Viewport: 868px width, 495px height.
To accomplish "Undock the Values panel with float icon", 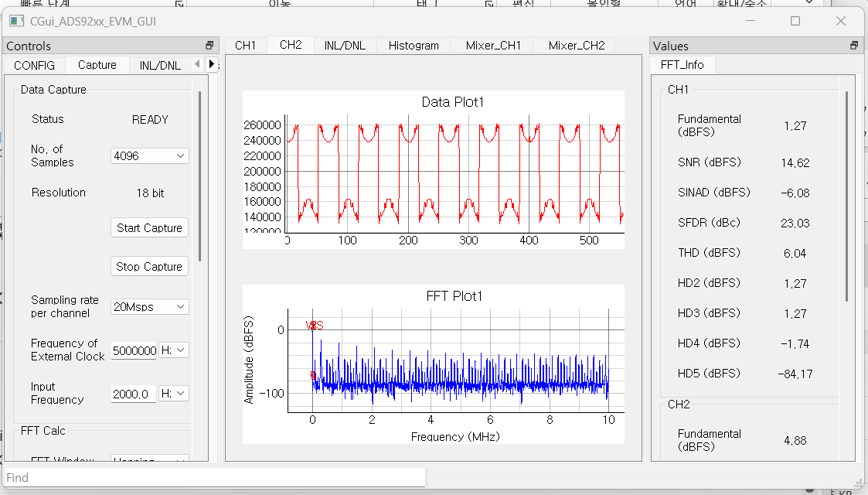I will pos(854,46).
